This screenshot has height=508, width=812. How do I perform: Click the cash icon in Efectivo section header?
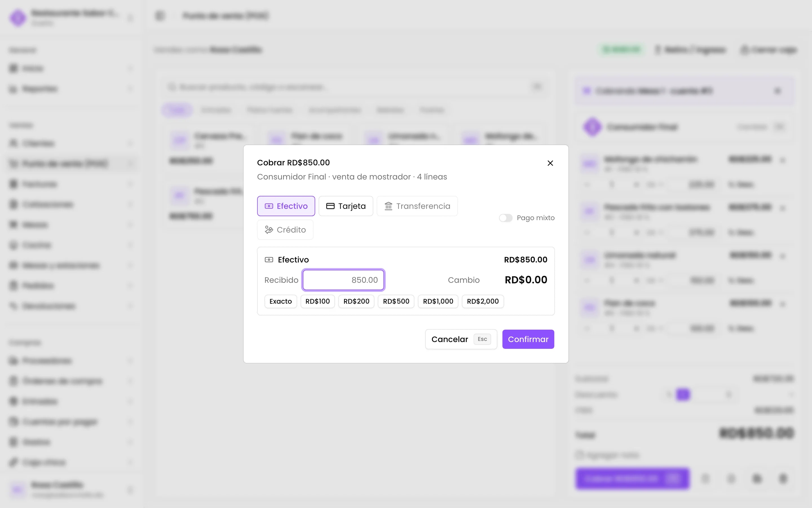(x=269, y=260)
